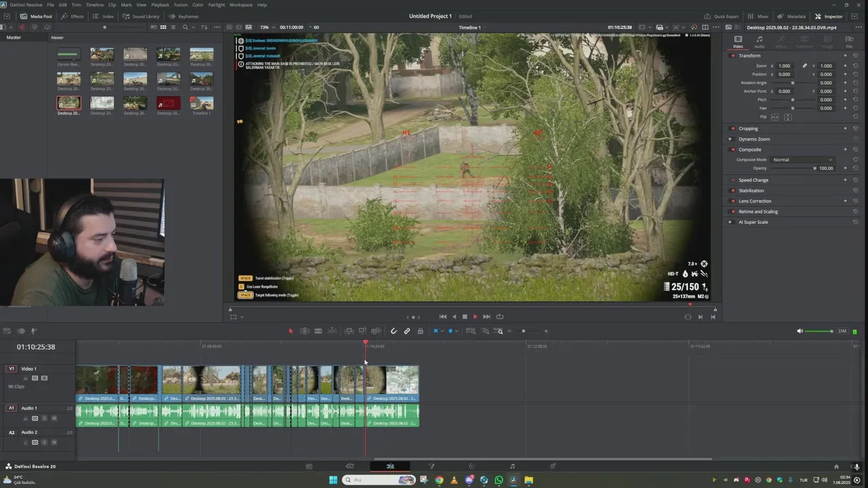Switch media pool to list view

point(174,27)
